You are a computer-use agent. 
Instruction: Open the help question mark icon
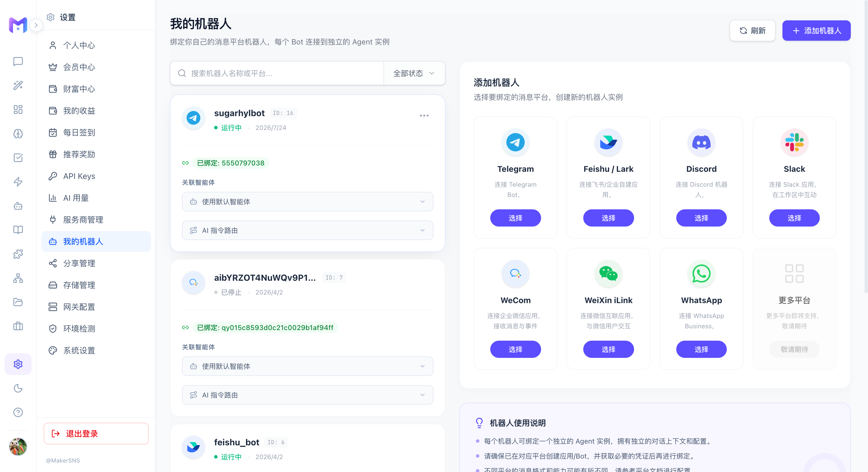click(x=18, y=412)
